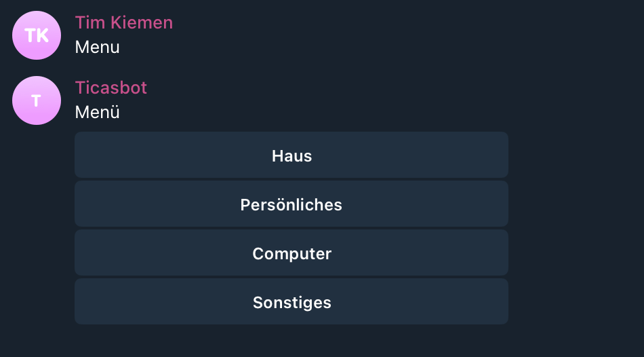Screen dimensions: 644x357
Task: Tap the Sonstiges button
Action: (x=291, y=301)
